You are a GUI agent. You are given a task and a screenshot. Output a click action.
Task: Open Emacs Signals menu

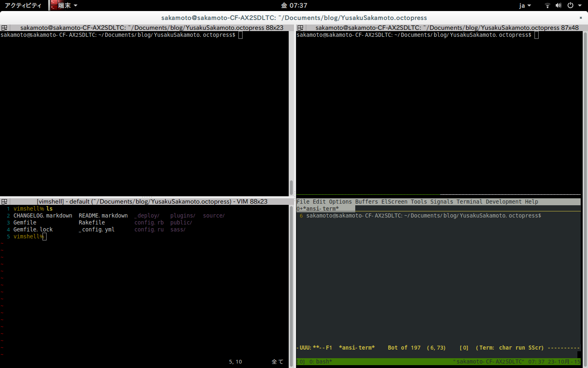click(442, 202)
